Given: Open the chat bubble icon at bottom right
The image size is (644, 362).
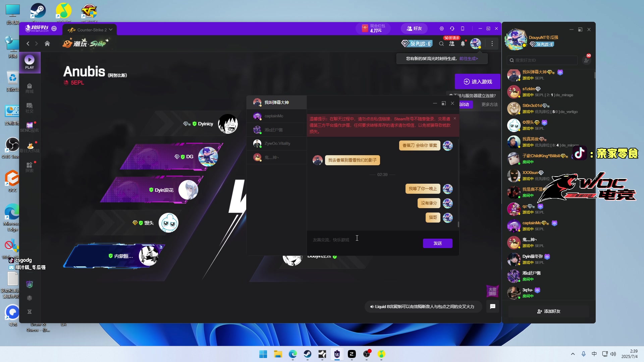Looking at the screenshot, I should (x=493, y=306).
